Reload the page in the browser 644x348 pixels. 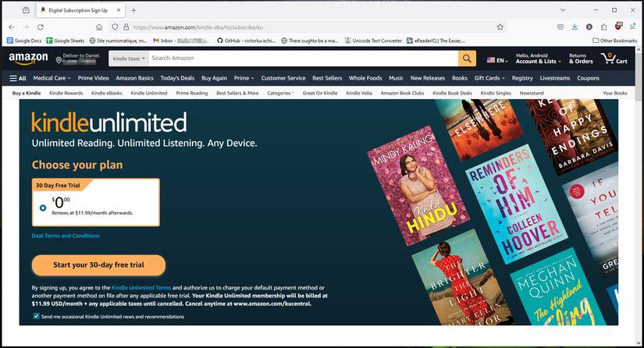click(39, 27)
